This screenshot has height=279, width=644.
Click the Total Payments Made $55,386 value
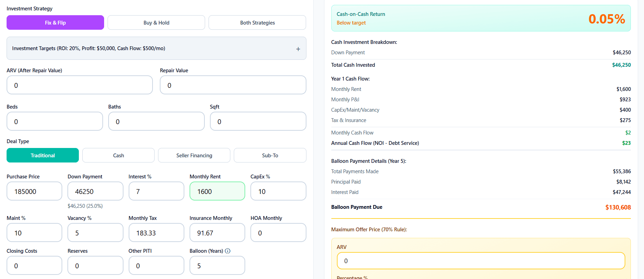click(x=622, y=171)
